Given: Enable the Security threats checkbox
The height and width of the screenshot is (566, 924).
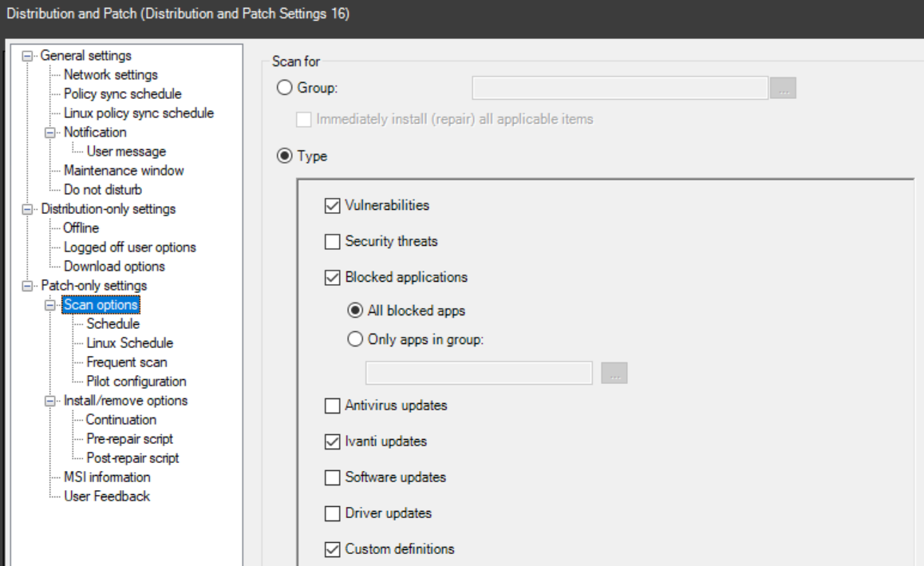Looking at the screenshot, I should point(333,242).
